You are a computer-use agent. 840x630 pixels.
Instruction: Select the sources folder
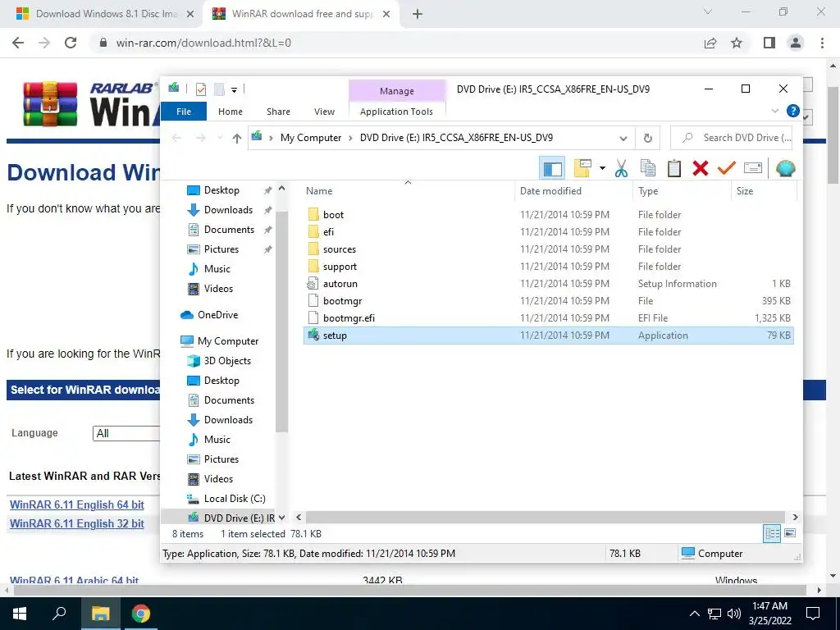[547, 249]
